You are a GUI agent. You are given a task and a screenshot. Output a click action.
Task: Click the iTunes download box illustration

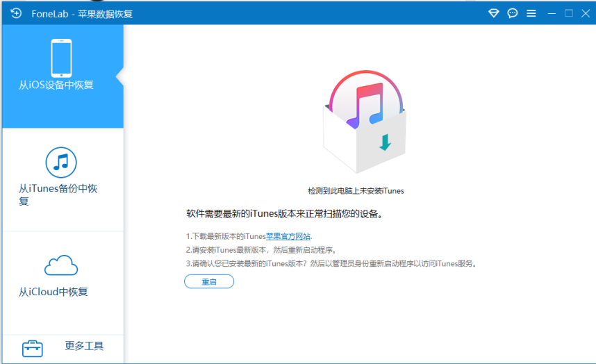pos(365,122)
